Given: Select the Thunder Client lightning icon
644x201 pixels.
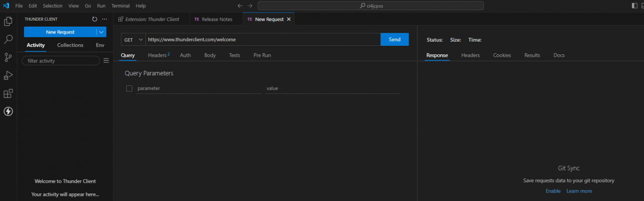Looking at the screenshot, I should tap(8, 112).
